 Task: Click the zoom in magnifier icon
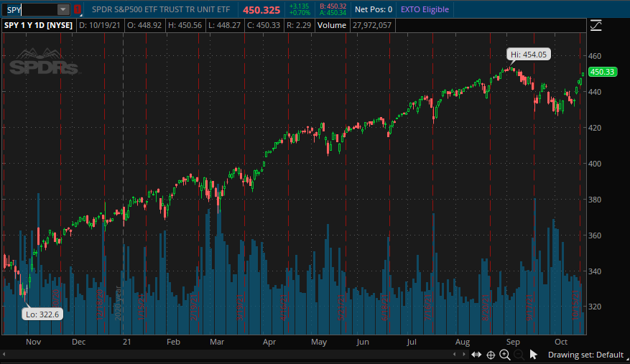tap(504, 355)
